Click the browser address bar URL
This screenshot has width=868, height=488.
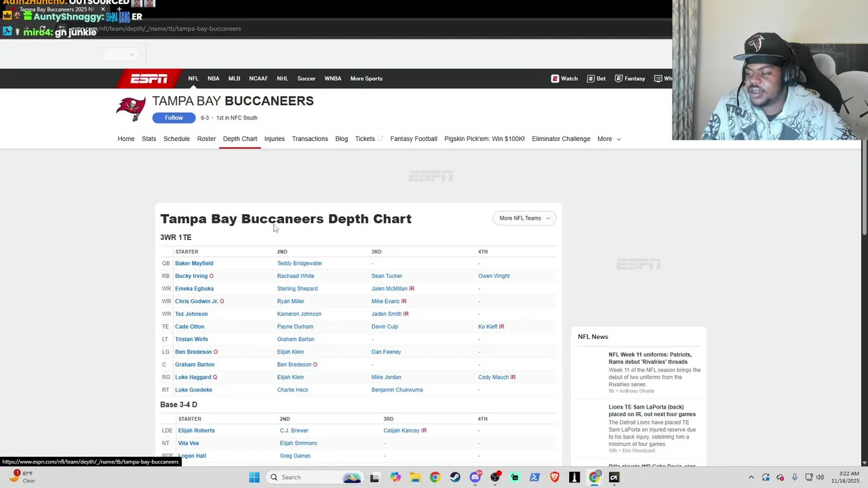point(156,28)
